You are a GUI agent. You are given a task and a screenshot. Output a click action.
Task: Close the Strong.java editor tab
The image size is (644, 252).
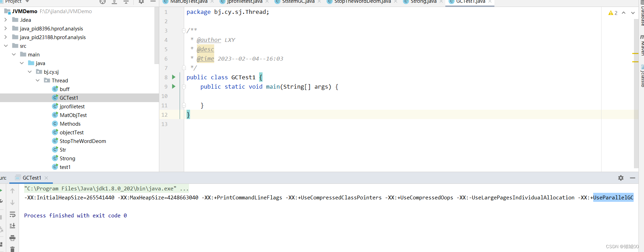(x=441, y=2)
